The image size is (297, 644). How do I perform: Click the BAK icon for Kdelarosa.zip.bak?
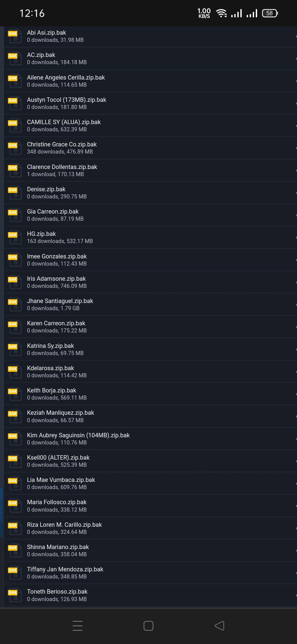click(14, 371)
